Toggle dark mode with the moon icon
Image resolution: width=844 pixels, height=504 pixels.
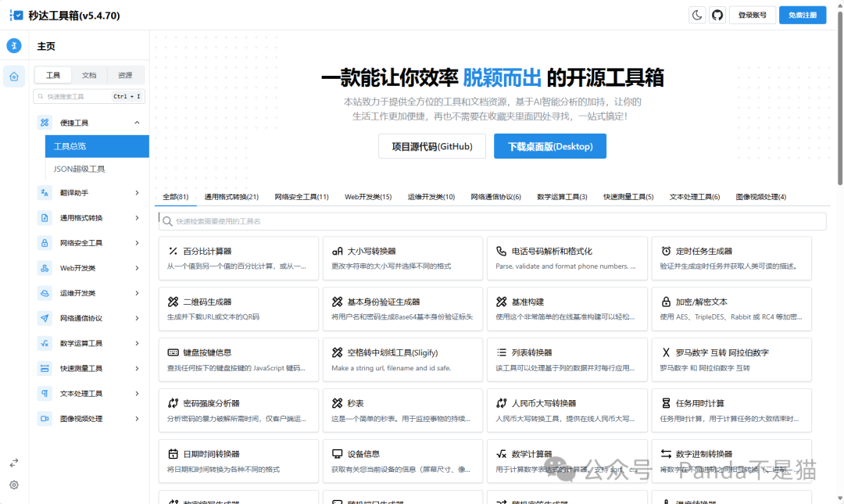[x=697, y=15]
